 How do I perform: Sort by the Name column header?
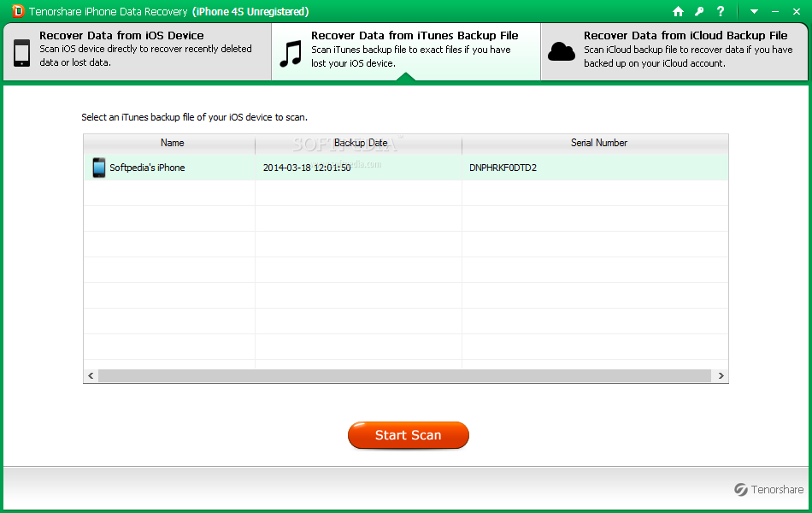pyautogui.click(x=169, y=143)
